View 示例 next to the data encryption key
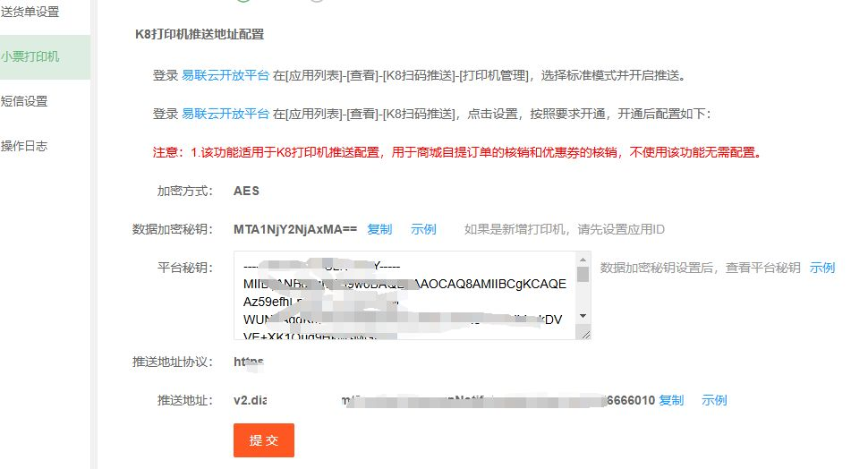 coord(423,229)
